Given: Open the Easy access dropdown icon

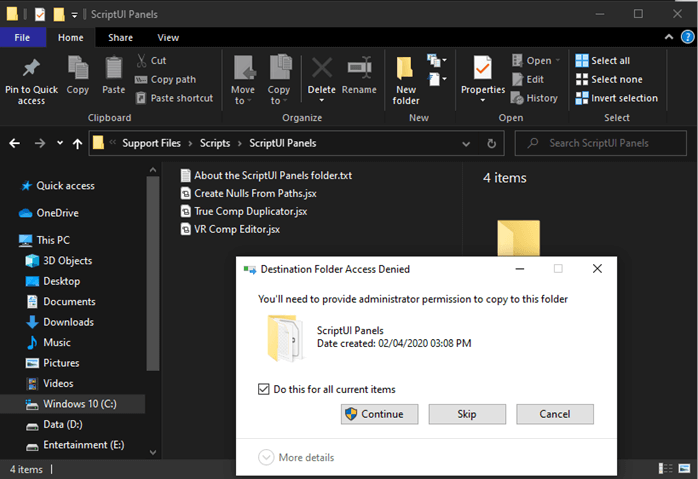Looking at the screenshot, I should tap(437, 80).
